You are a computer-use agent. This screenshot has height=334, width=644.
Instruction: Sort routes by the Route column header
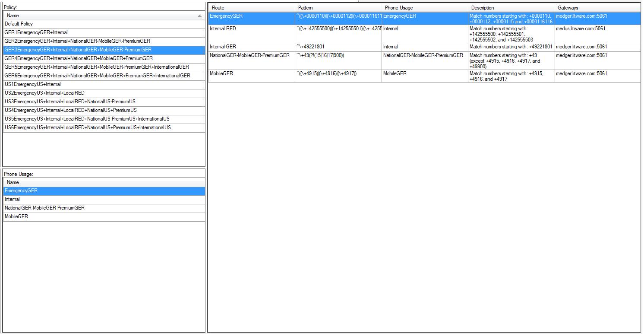tap(252, 8)
